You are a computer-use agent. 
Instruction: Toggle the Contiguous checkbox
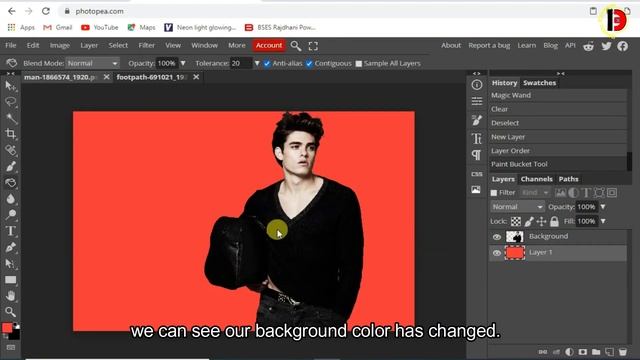tap(309, 64)
